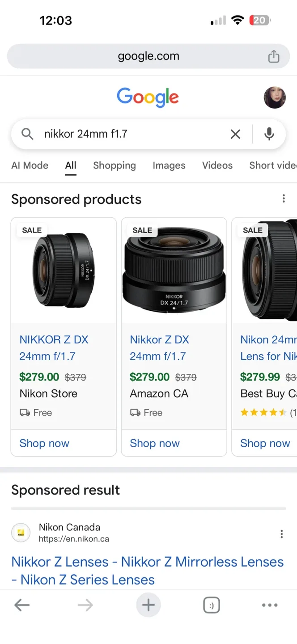297x644 pixels.
Task: Tap the back navigation arrow
Action: [22, 605]
